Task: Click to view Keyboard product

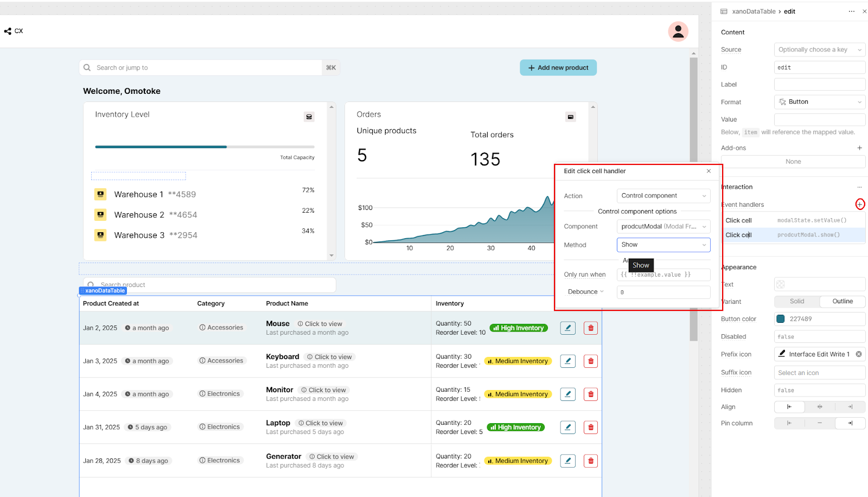Action: 329,357
